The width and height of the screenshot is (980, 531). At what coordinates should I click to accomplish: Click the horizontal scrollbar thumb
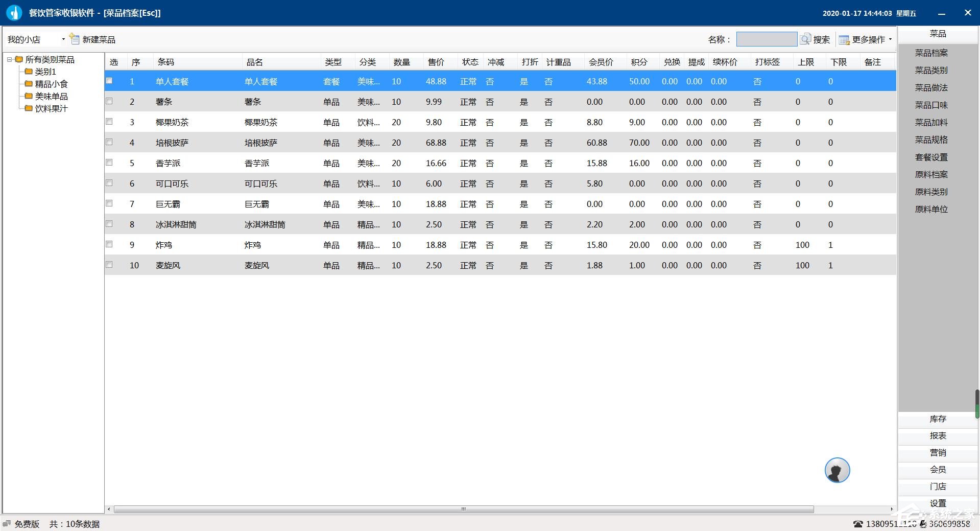pyautogui.click(x=464, y=509)
